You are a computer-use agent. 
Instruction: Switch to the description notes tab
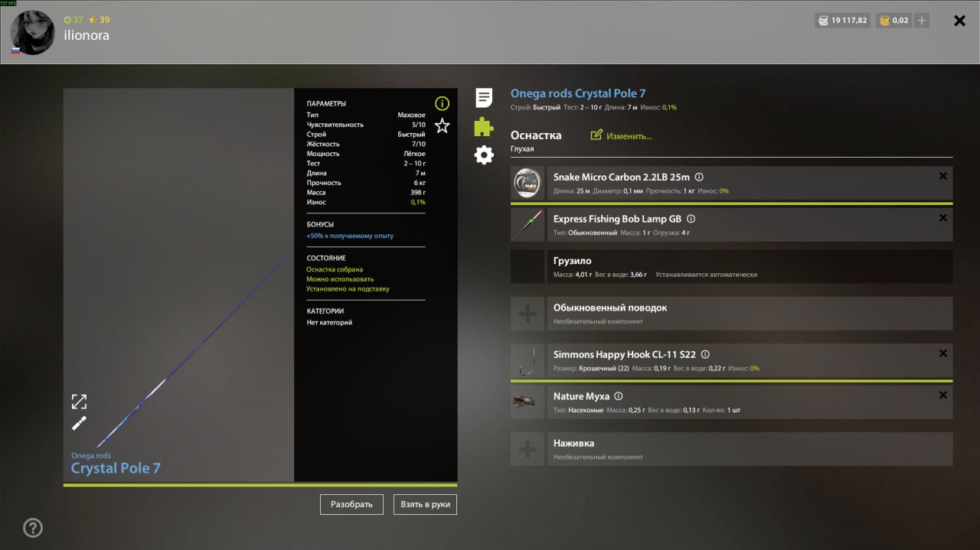point(484,97)
